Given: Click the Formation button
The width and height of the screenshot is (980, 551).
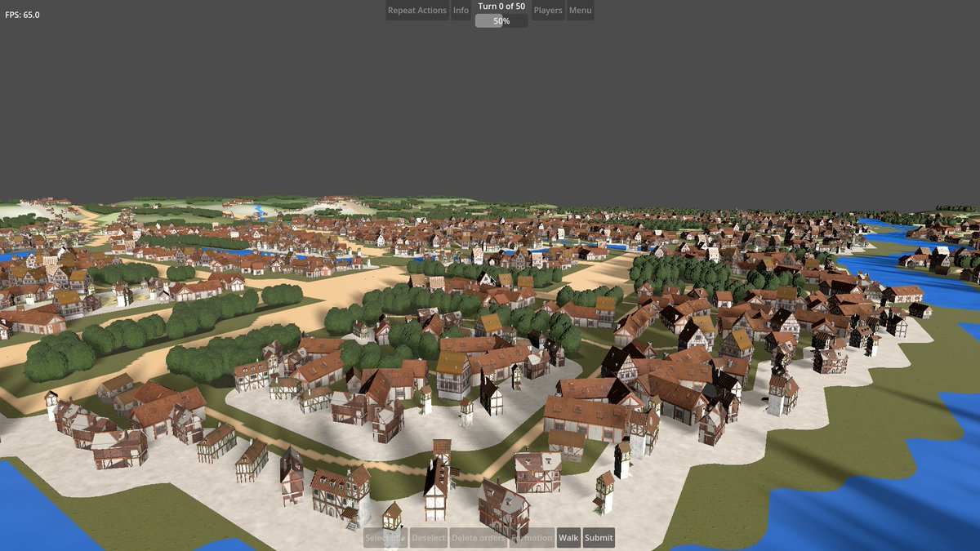Looking at the screenshot, I should (x=532, y=538).
